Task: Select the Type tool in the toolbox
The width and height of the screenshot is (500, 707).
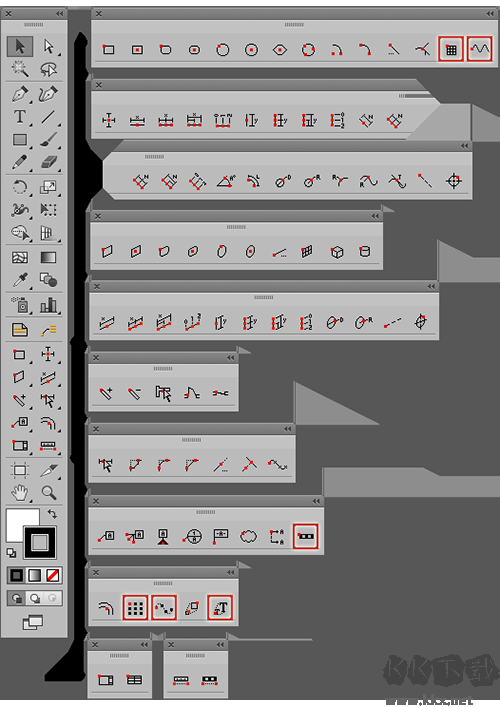Action: [x=20, y=117]
